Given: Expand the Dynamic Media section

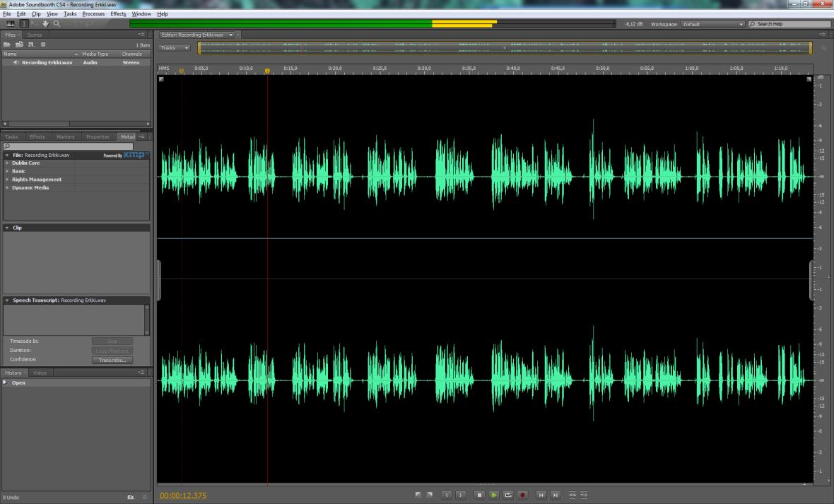Looking at the screenshot, I should [8, 187].
